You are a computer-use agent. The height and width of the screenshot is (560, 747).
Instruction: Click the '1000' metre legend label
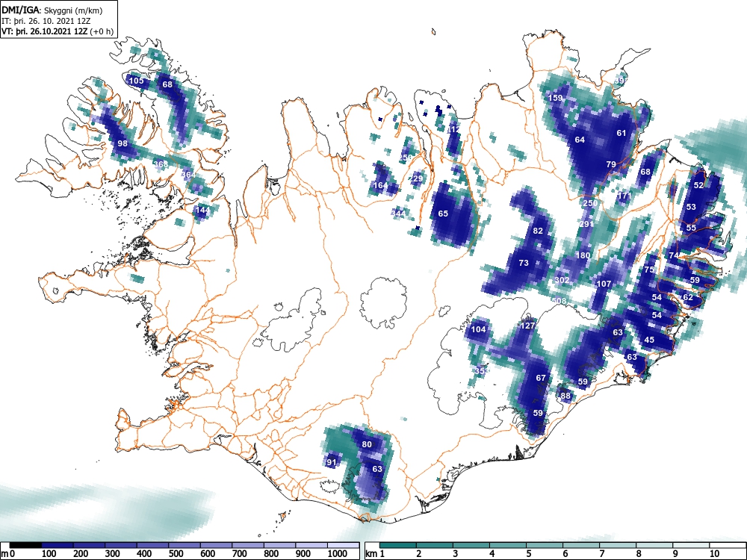(338, 554)
